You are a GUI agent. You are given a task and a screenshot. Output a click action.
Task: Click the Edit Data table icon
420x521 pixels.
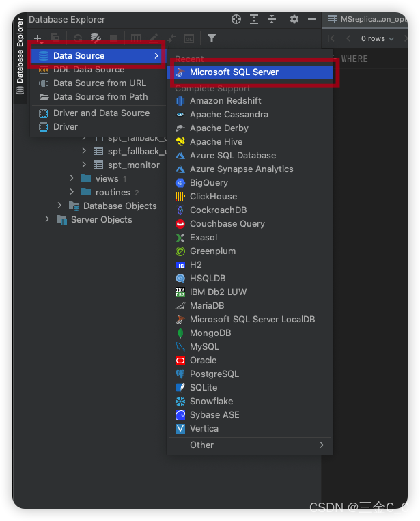(x=136, y=38)
